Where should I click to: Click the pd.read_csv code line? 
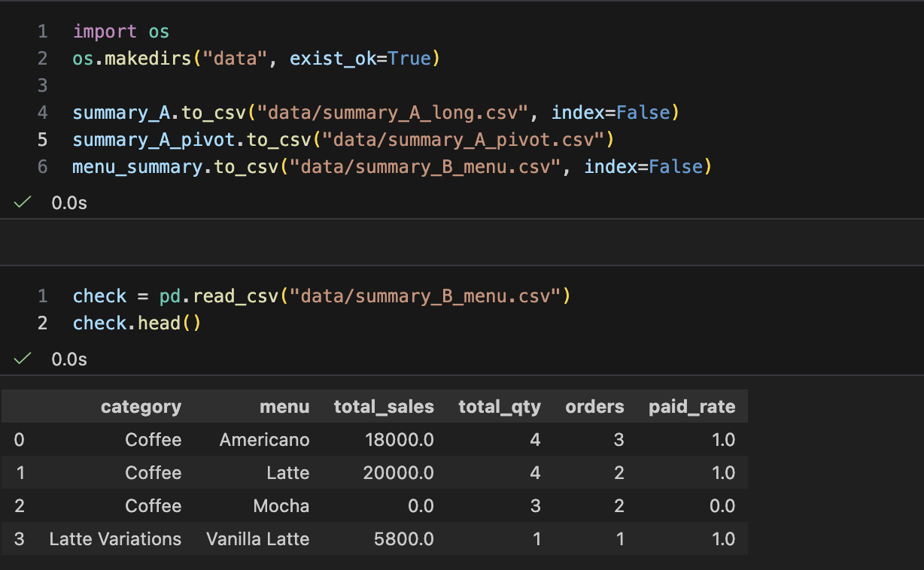(x=322, y=296)
